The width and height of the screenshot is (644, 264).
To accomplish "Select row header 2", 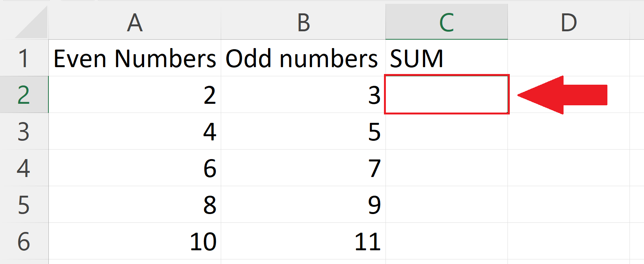I will point(24,95).
